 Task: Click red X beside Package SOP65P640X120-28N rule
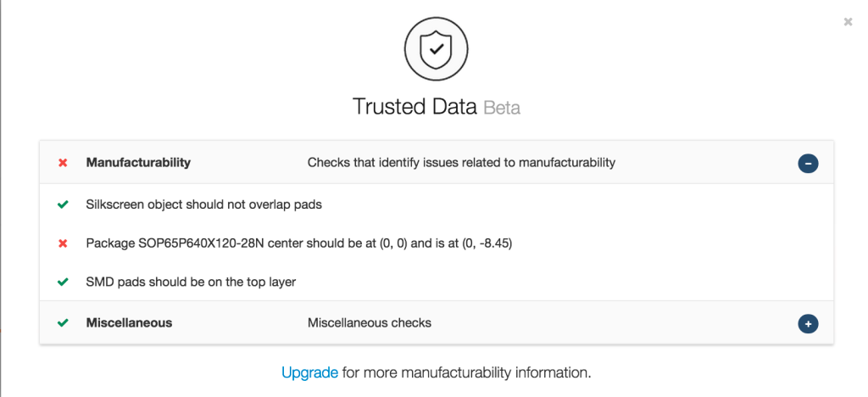(63, 243)
